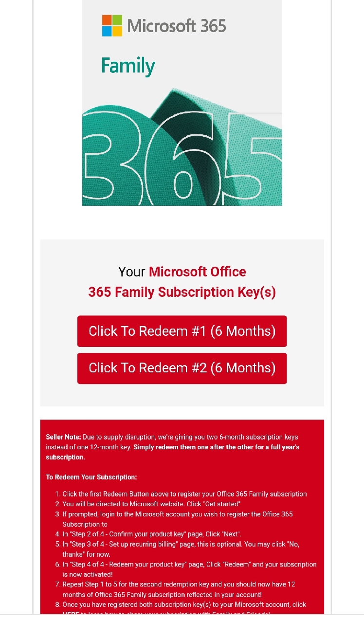
Task: Select step 7 about the second redemption key
Action: coord(179,589)
